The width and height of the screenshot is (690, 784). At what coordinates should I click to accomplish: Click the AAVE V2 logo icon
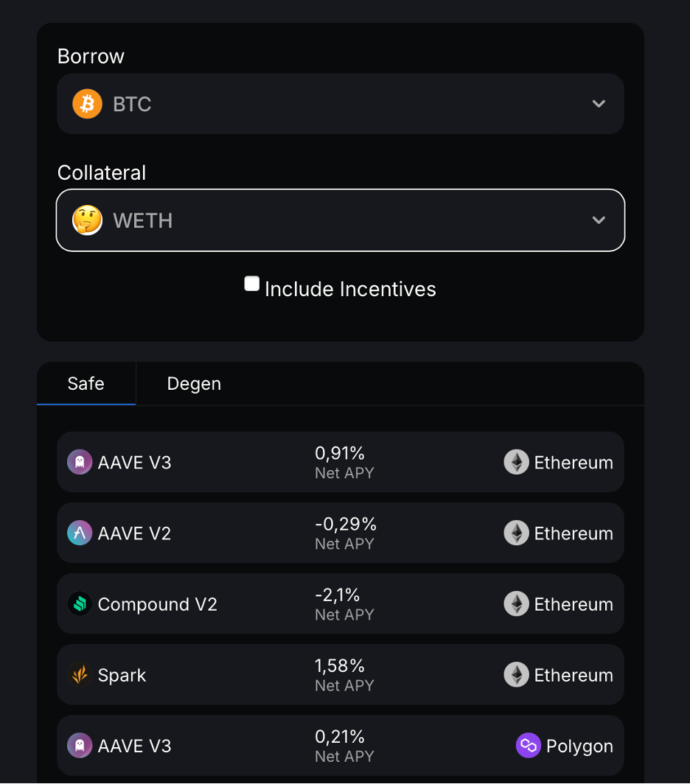[80, 533]
